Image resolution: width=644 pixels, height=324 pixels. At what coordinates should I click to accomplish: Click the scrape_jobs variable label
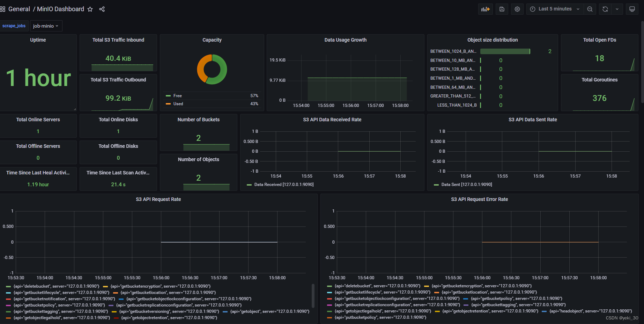[14, 26]
